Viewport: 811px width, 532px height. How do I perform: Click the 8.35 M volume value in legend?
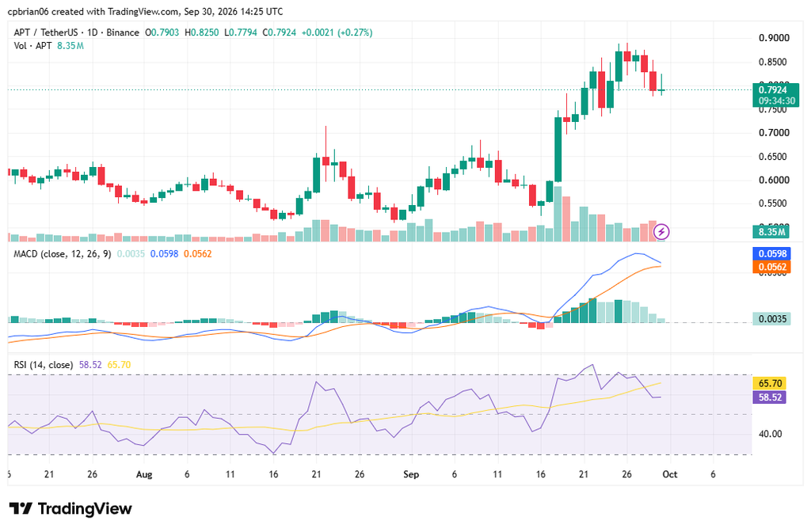tap(70, 46)
